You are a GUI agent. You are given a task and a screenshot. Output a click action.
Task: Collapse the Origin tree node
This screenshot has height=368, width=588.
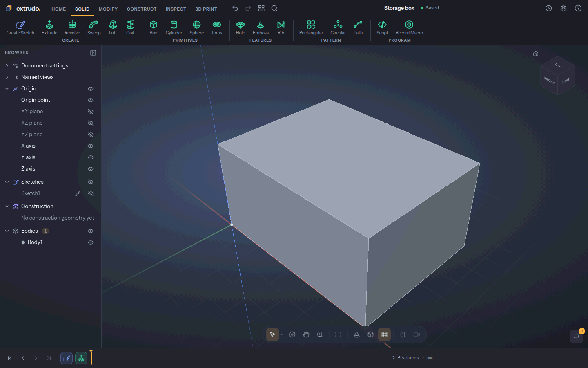(x=7, y=89)
